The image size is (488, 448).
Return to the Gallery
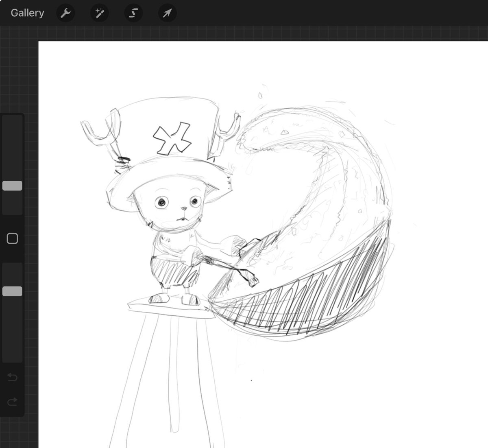click(x=27, y=13)
